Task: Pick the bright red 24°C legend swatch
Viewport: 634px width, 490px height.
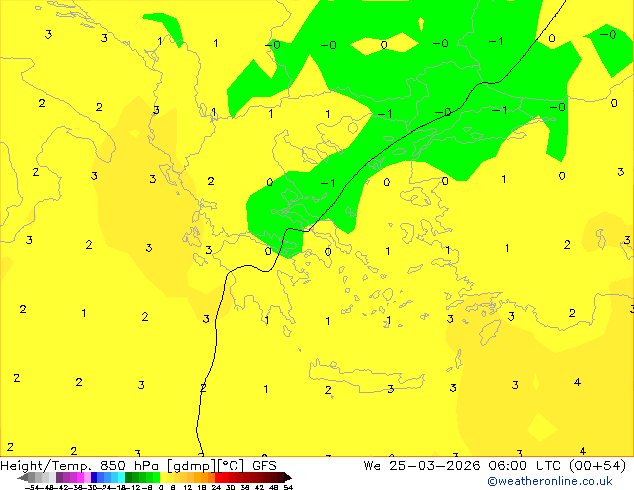Action: [x=218, y=477]
